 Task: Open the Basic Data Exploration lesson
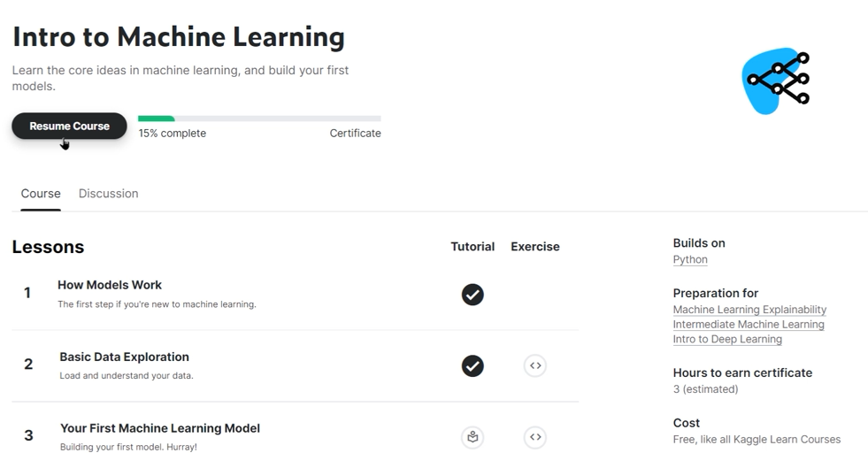coord(124,357)
